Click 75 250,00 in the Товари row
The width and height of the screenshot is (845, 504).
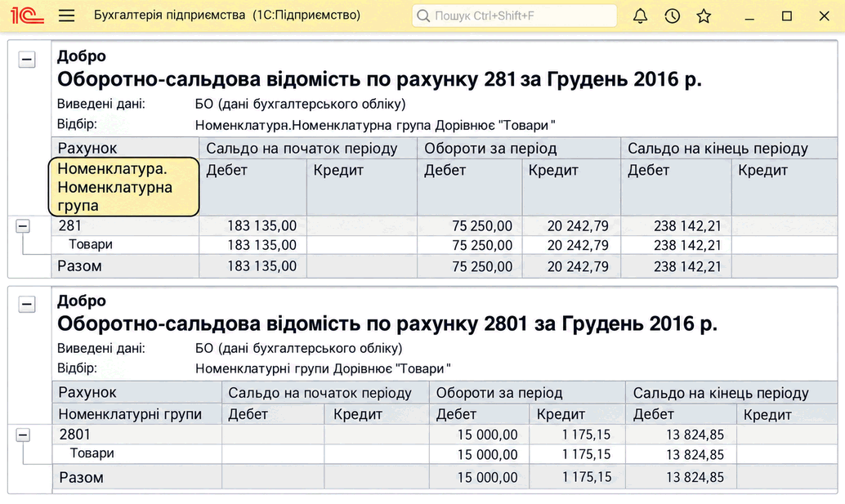click(x=482, y=246)
